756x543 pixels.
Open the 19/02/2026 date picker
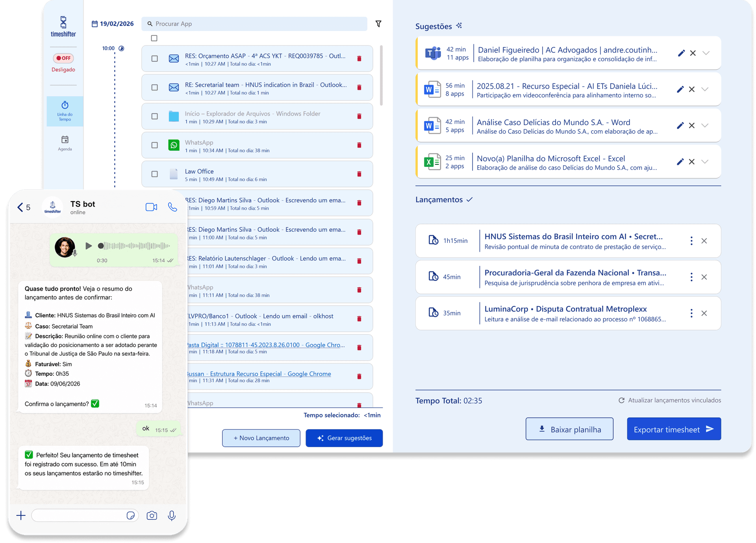(x=113, y=24)
